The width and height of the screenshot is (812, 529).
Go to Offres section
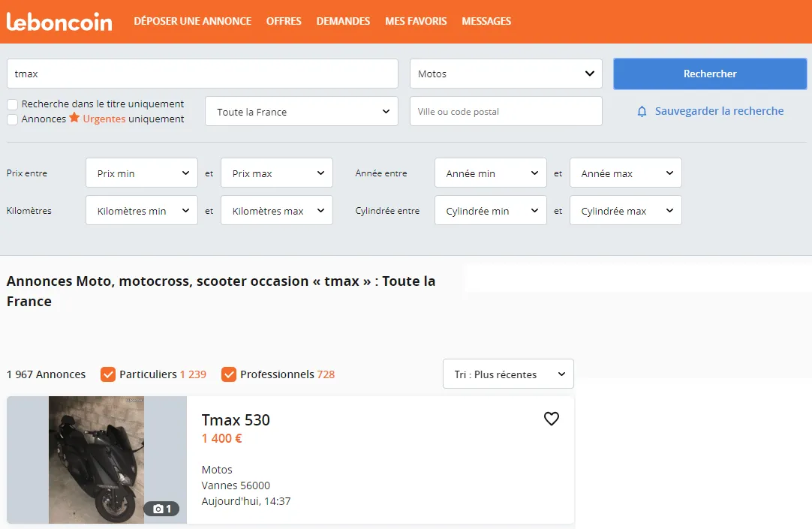tap(284, 21)
